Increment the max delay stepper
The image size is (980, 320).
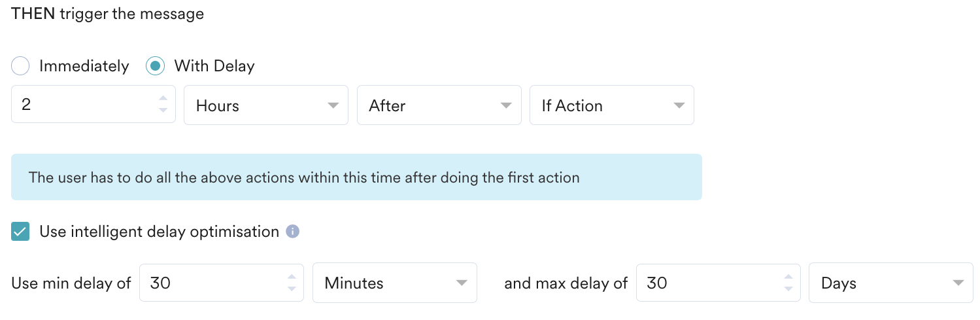pyautogui.click(x=788, y=277)
